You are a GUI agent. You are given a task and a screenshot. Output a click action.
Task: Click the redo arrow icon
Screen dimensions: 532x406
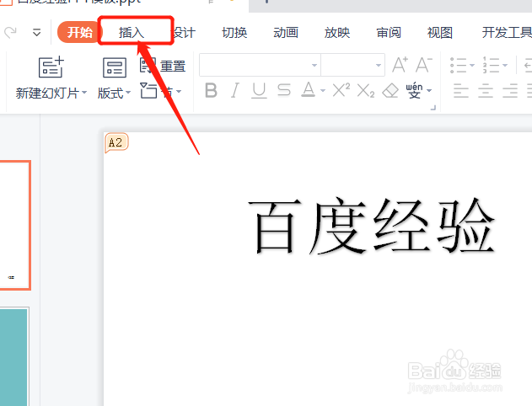click(x=10, y=33)
